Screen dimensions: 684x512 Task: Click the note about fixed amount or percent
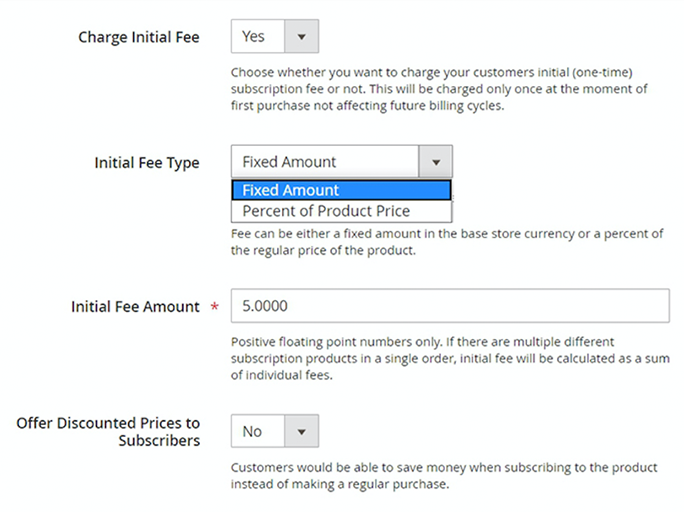(x=447, y=242)
